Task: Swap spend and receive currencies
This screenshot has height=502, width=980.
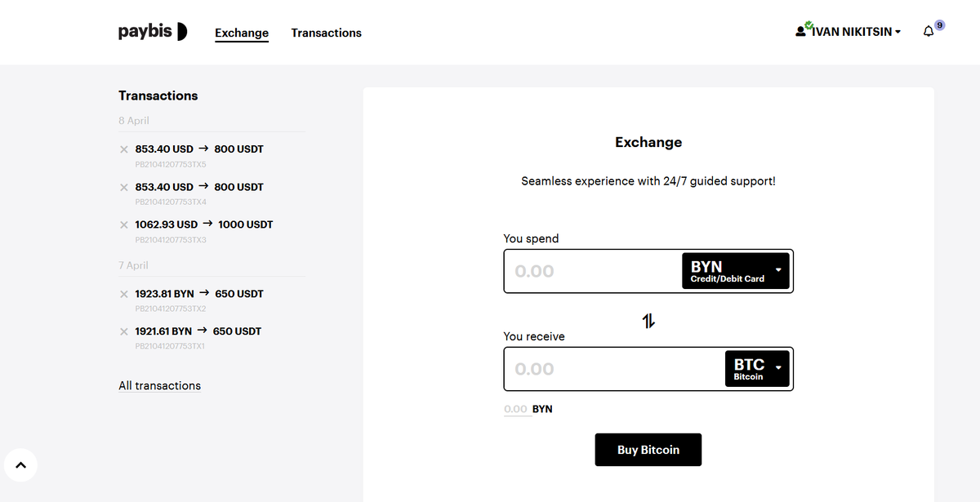Action: tap(648, 321)
